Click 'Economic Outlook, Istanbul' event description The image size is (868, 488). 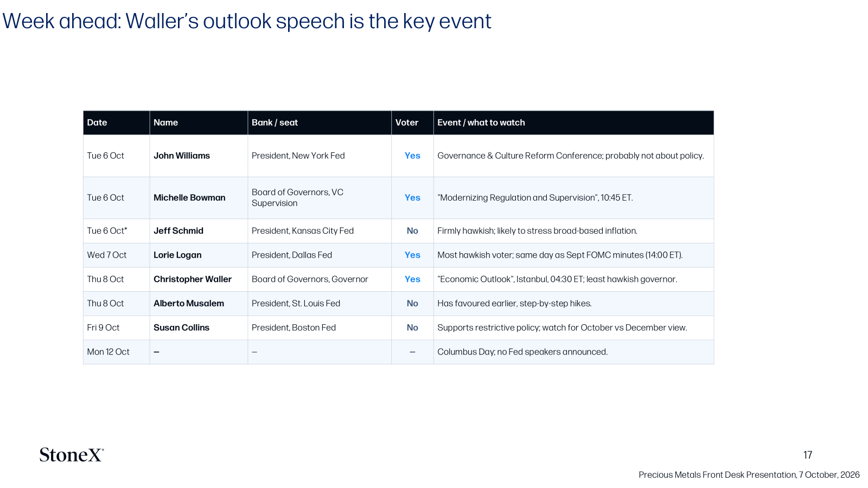(x=557, y=279)
